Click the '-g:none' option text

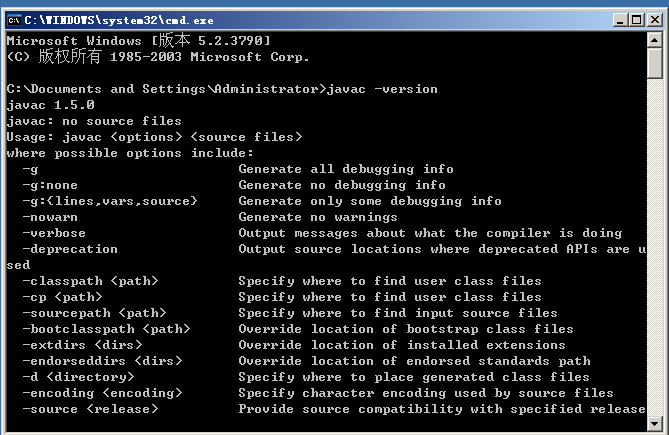[50, 185]
